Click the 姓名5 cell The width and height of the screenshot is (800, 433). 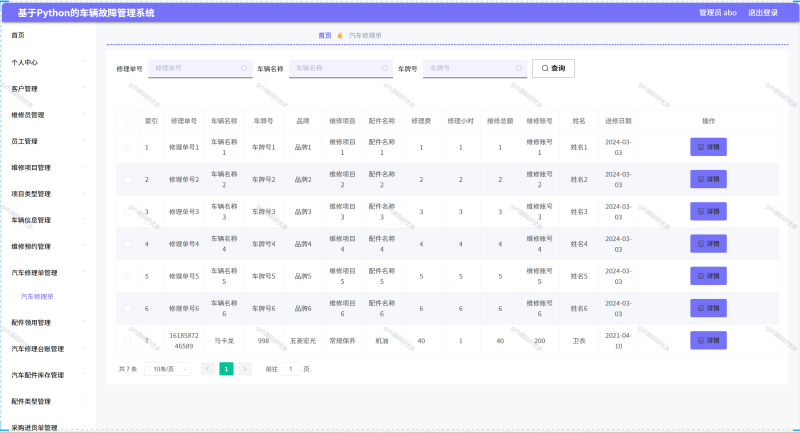click(x=579, y=276)
